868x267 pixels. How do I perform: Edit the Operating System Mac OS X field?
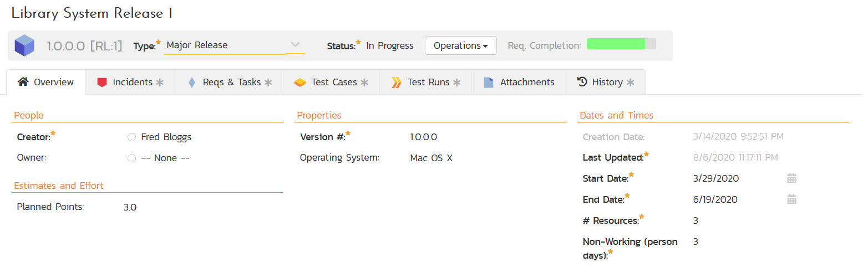(x=431, y=158)
